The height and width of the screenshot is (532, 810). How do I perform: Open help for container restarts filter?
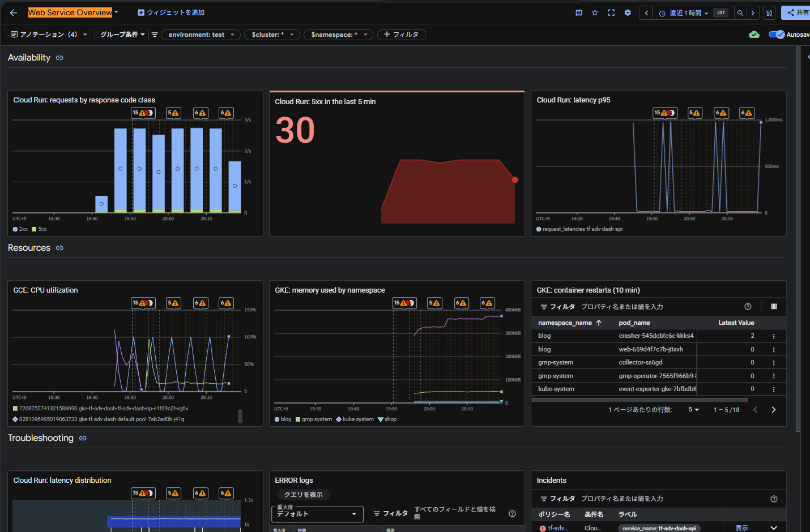pyautogui.click(x=748, y=307)
